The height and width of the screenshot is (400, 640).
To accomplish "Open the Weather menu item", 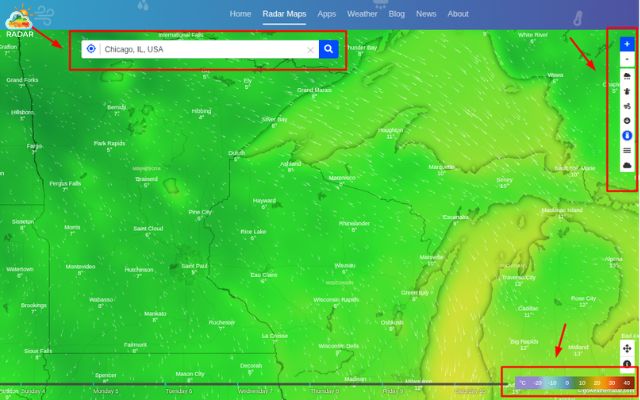I will 362,14.
